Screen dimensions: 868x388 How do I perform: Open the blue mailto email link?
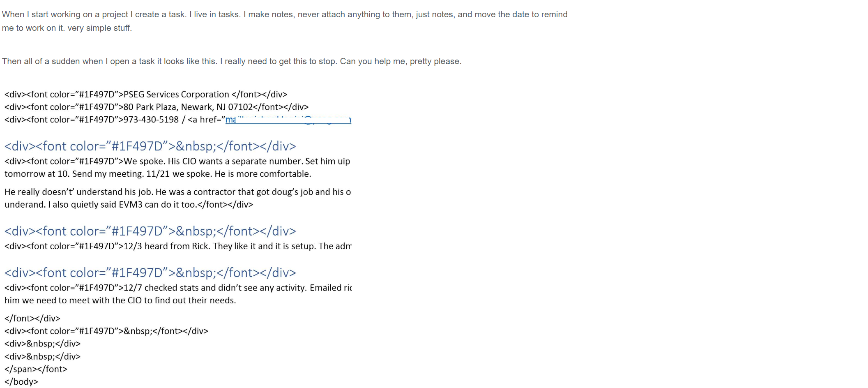288,120
